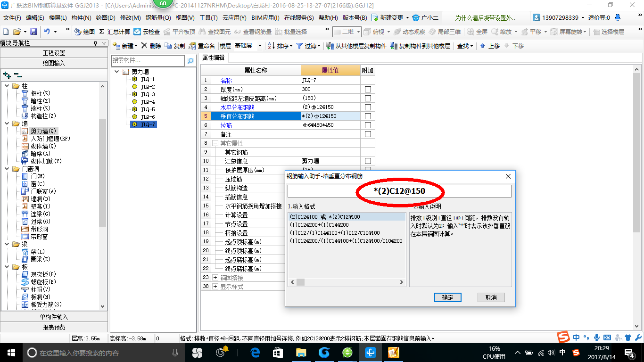Collapse 其它属性 group in property table
This screenshot has width=644, height=362.
pos(215,143)
